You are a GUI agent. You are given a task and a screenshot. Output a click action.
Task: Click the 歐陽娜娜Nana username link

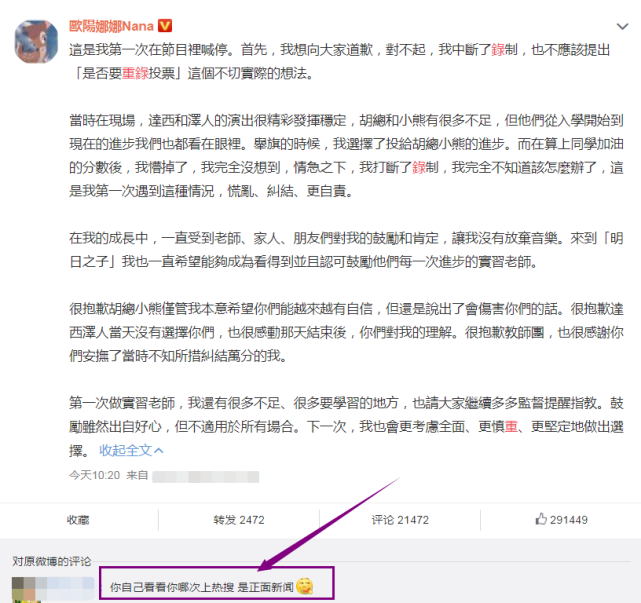click(111, 26)
